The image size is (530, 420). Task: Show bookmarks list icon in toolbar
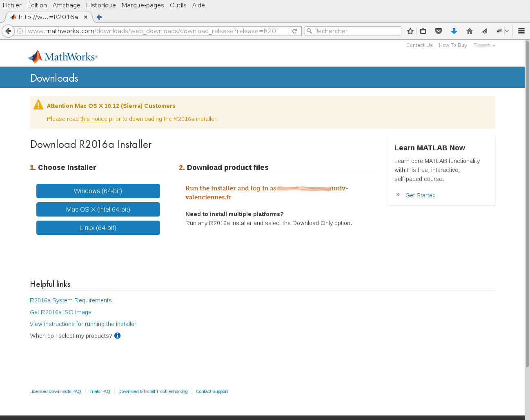[x=423, y=31]
